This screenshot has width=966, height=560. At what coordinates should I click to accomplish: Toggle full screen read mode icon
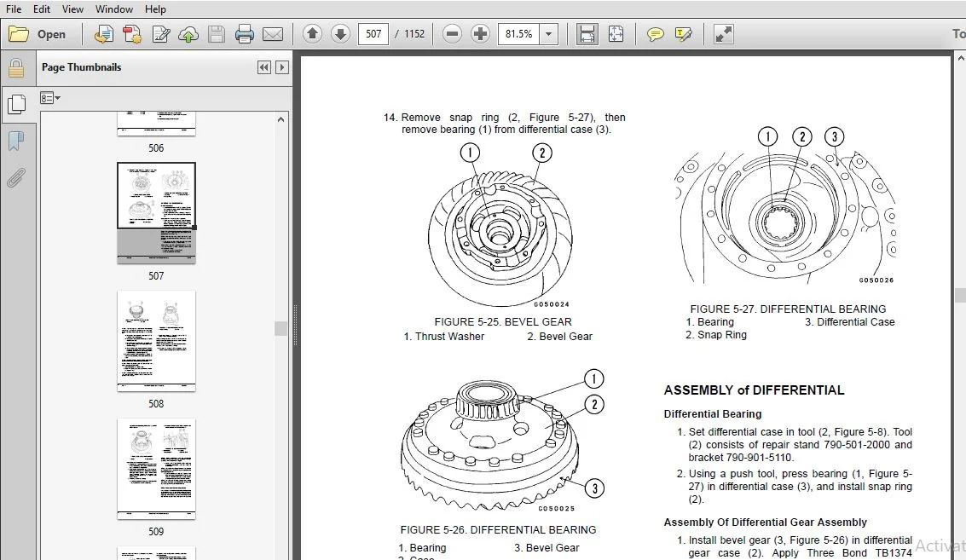coord(723,34)
